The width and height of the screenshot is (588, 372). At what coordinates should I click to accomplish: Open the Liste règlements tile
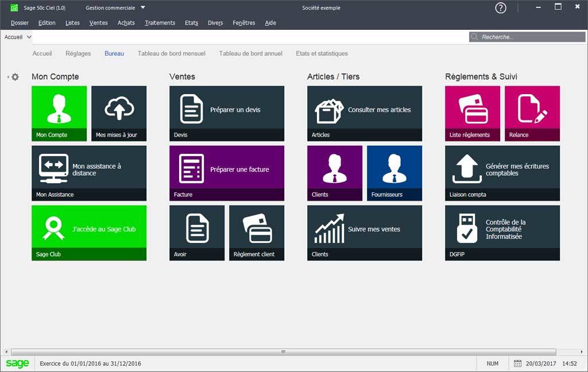[473, 113]
